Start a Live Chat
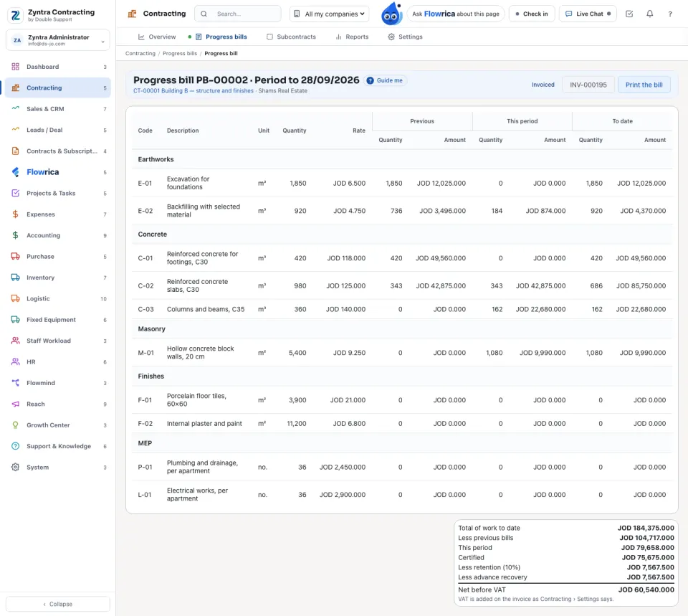This screenshot has width=688, height=616. (588, 14)
